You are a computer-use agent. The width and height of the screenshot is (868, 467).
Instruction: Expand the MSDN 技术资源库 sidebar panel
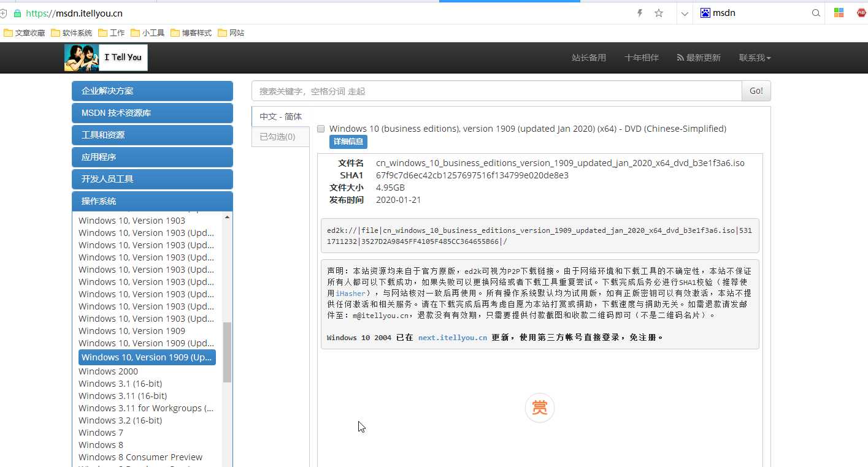[152, 113]
